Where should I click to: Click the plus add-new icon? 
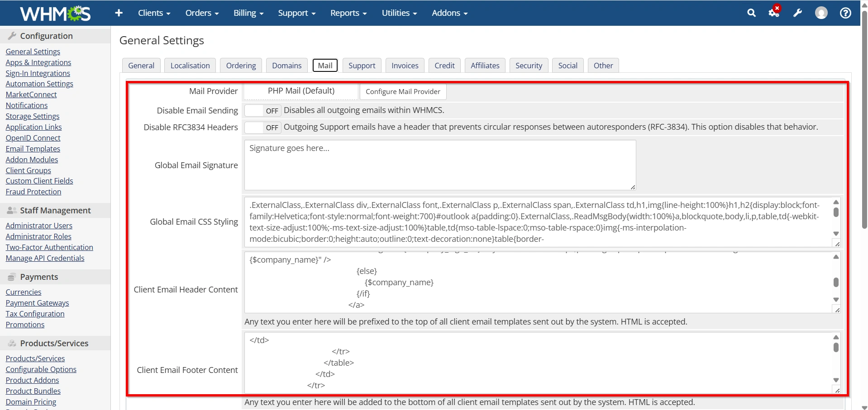point(119,13)
